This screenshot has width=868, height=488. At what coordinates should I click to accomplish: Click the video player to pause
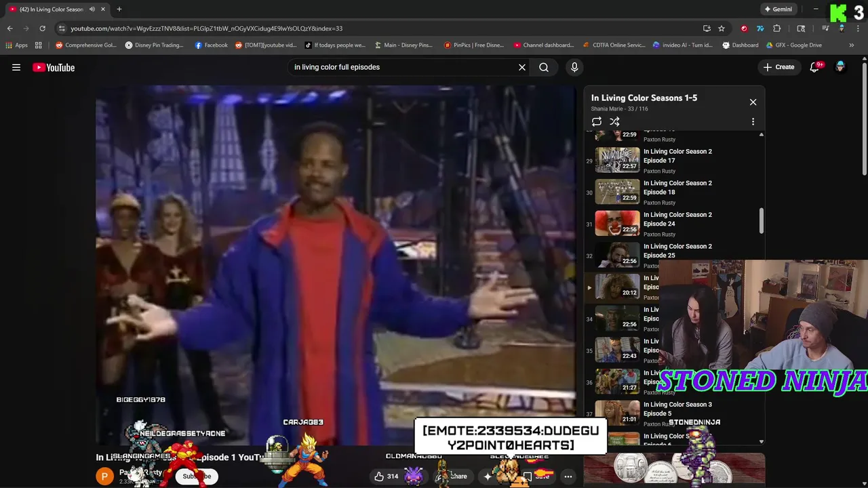pyautogui.click(x=336, y=264)
